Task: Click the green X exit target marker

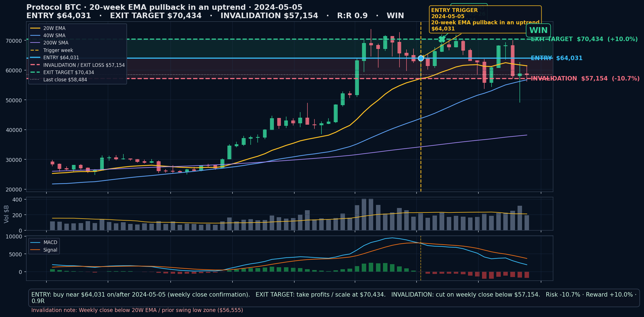Action: [442, 39]
